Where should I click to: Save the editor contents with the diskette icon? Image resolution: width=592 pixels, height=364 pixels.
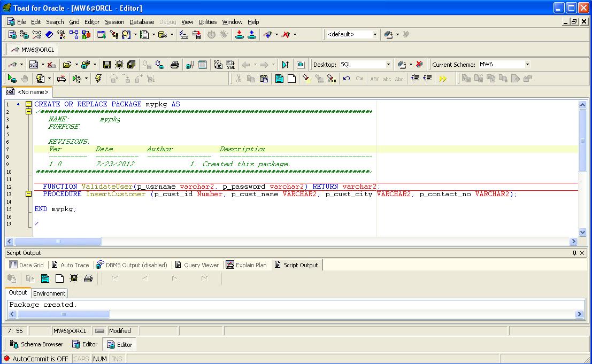107,64
